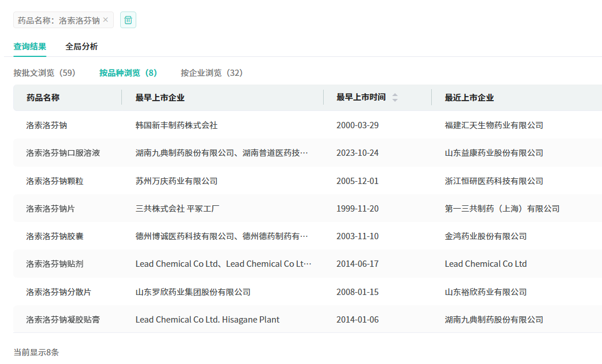Sort by 最早上市时间 column

pos(394,98)
